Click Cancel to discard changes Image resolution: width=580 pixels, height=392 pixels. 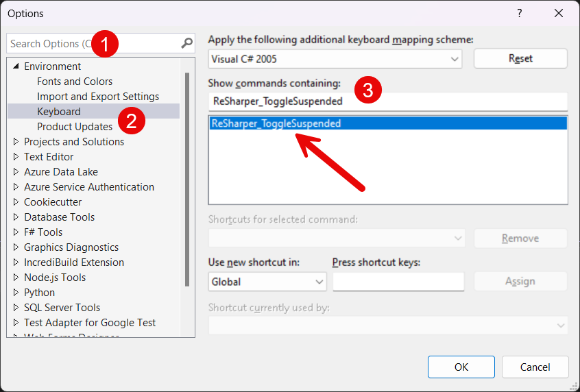click(535, 367)
